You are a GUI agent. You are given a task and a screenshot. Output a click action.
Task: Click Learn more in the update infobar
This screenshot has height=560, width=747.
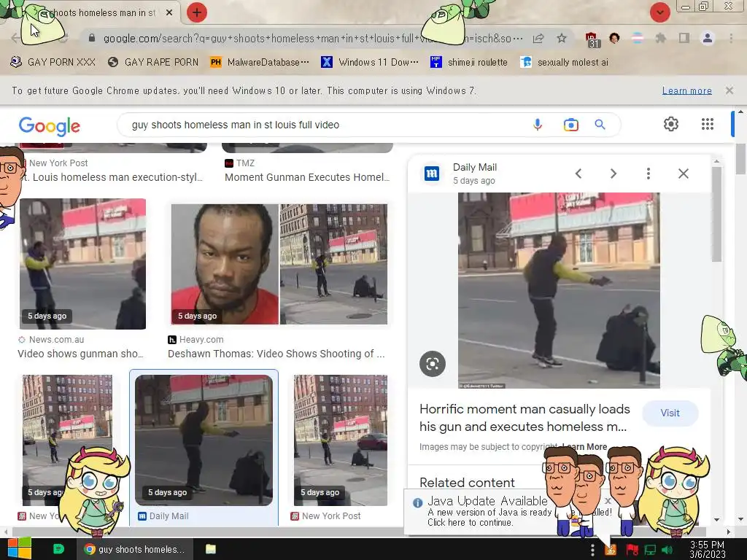coord(686,90)
